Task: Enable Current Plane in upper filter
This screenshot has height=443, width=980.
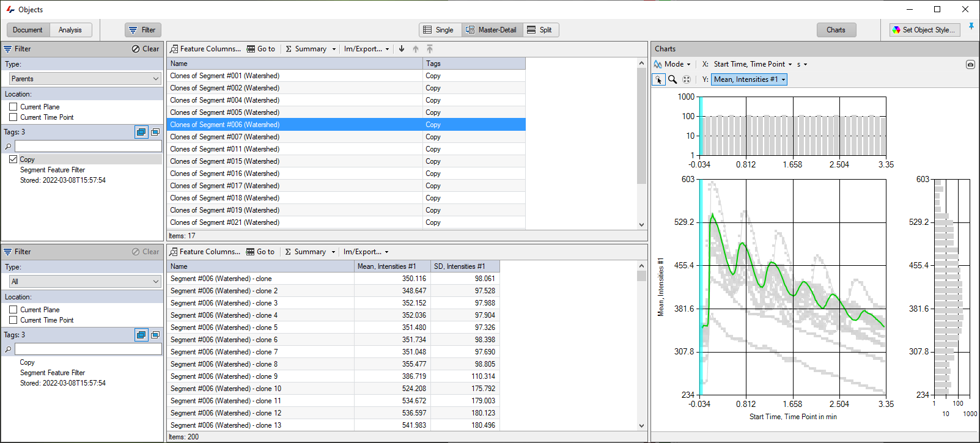Action: 13,107
